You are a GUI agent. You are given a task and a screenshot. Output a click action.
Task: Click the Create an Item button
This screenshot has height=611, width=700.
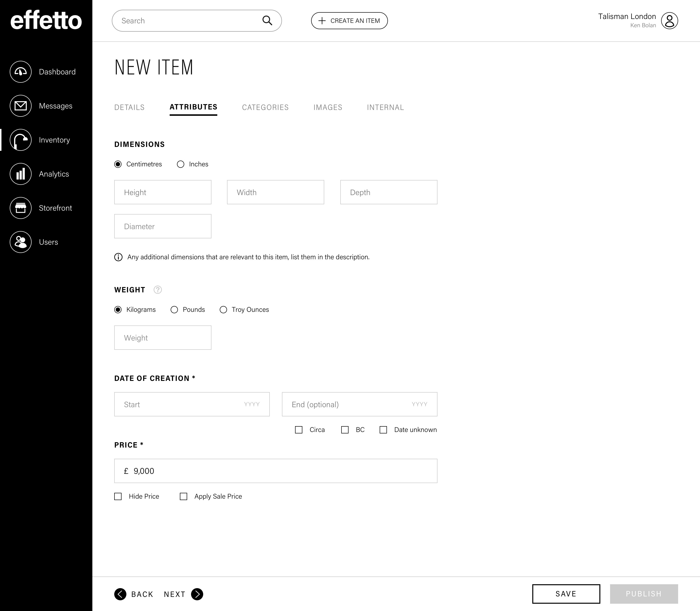point(350,21)
